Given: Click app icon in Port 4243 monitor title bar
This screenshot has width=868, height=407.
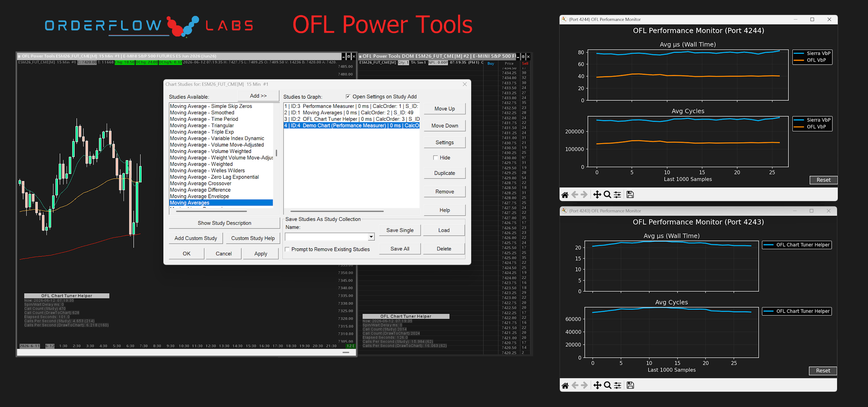Looking at the screenshot, I should point(564,211).
